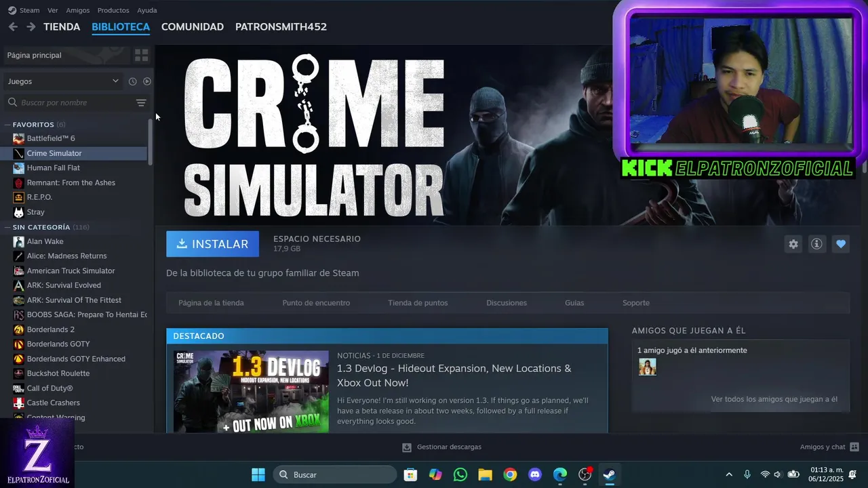Click Gestionar descargas icon

(x=407, y=447)
